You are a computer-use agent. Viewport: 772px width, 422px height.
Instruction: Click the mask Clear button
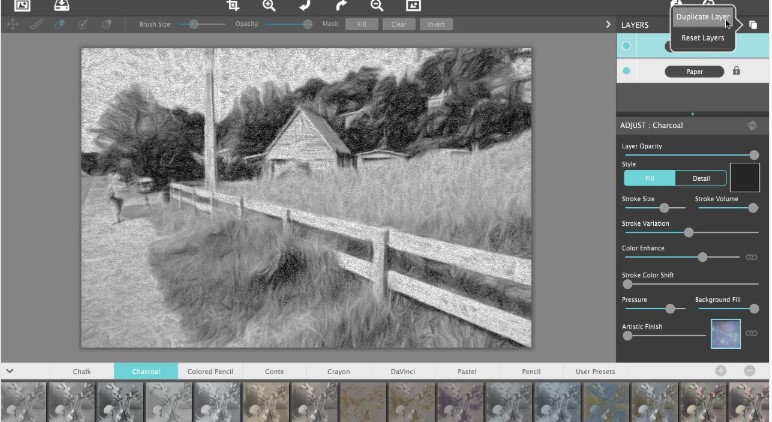tap(399, 24)
